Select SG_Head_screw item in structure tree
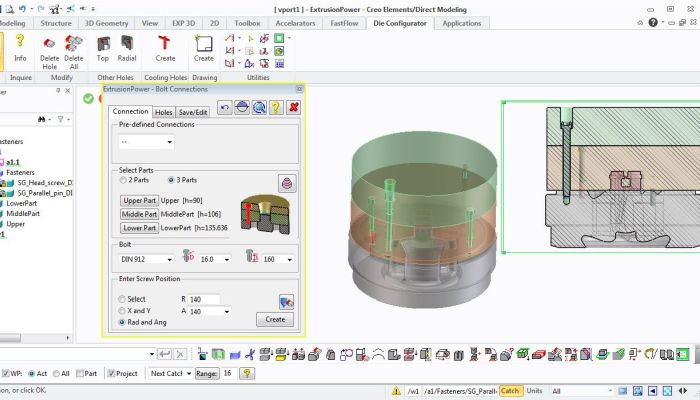This screenshot has height=400, width=700. click(45, 183)
